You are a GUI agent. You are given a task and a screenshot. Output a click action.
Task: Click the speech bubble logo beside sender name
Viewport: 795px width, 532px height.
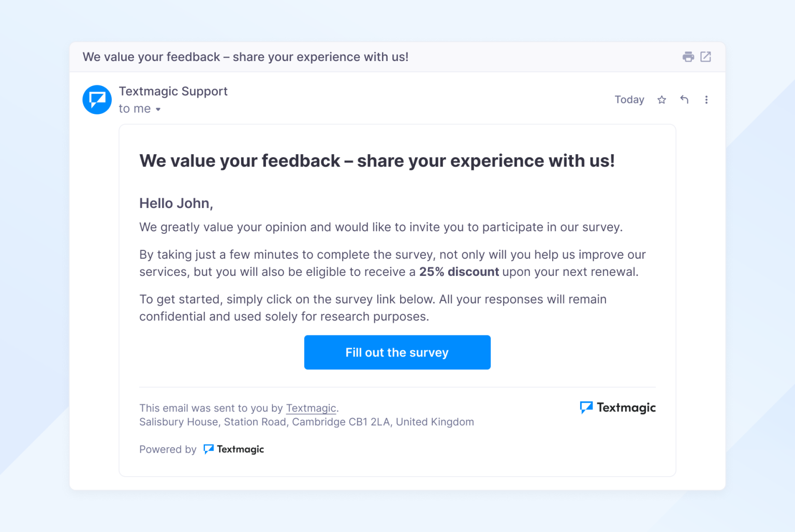click(x=97, y=99)
